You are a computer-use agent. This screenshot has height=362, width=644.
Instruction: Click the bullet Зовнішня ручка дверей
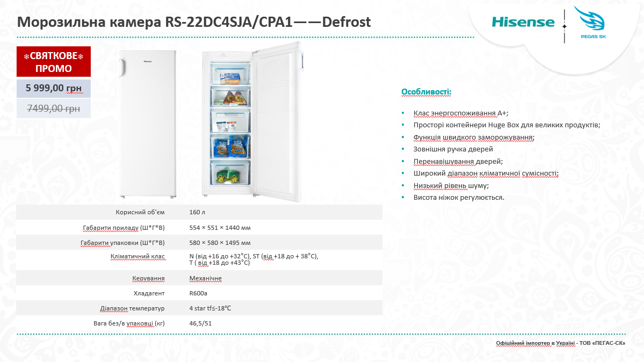tap(453, 149)
